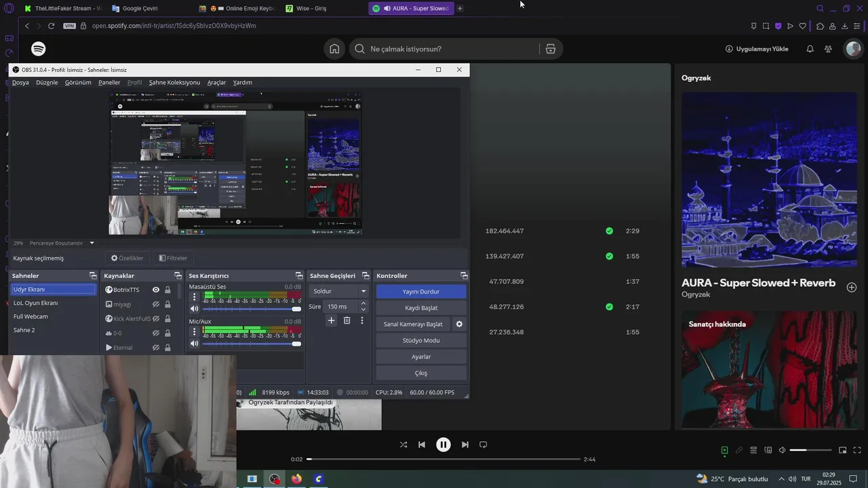Image resolution: width=868 pixels, height=488 pixels.
Task: Mute Spotify volume speaker icon
Action: (782, 450)
